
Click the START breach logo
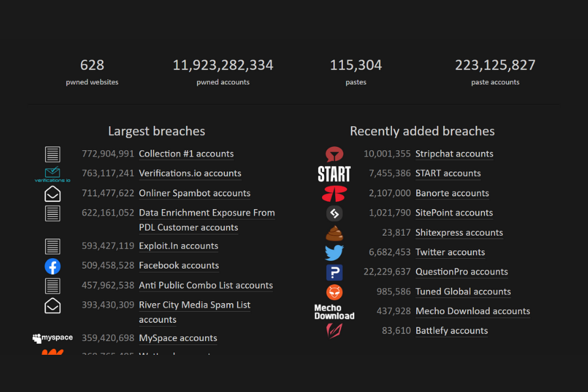click(x=334, y=174)
